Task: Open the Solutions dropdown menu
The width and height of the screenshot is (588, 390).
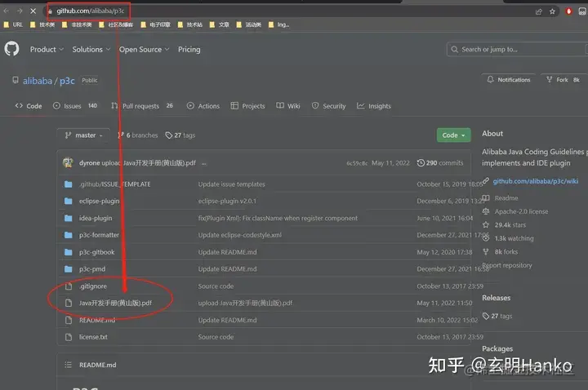Action: coord(91,50)
